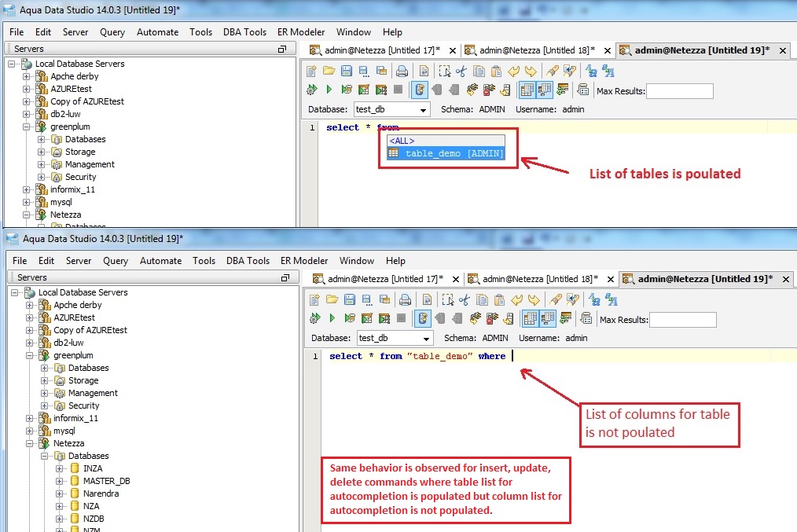Toggle second grid results layout button in upper window
Image resolution: width=797 pixels, height=532 pixels.
click(545, 90)
